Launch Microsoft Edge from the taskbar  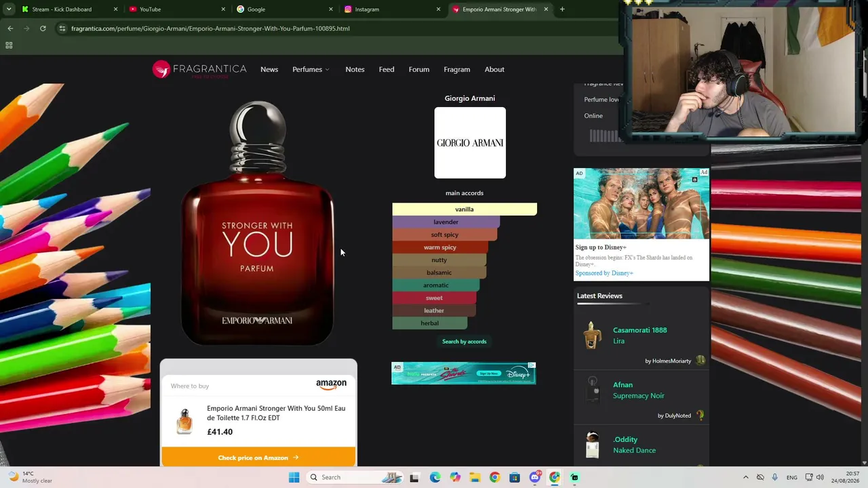[435, 477]
